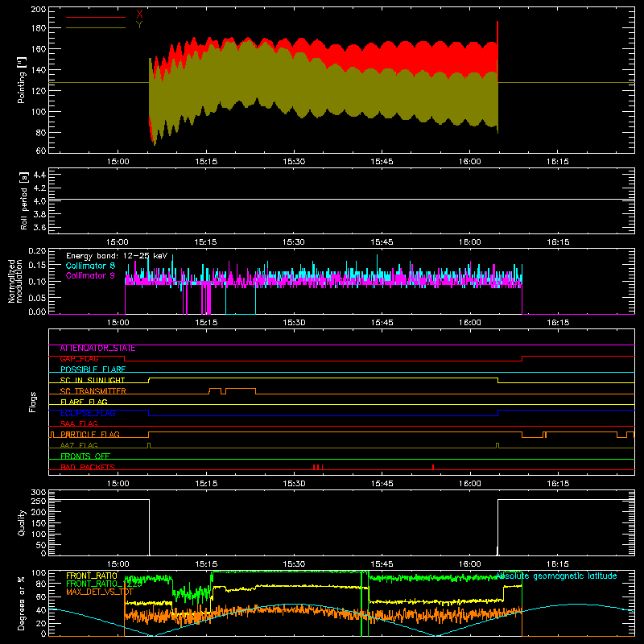Click the 0.05 tick on modulation axis
644x644 pixels.
pos(37,297)
